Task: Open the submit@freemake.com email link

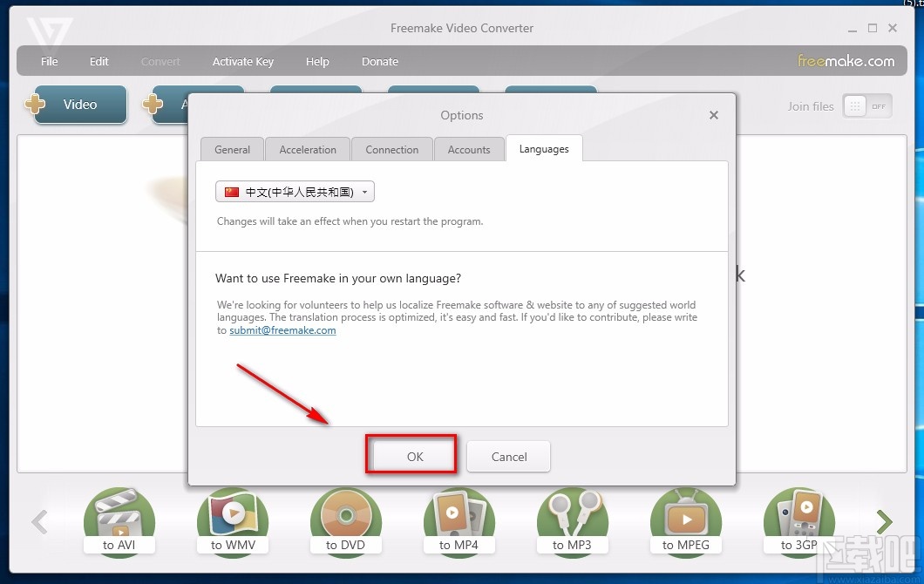Action: (282, 330)
